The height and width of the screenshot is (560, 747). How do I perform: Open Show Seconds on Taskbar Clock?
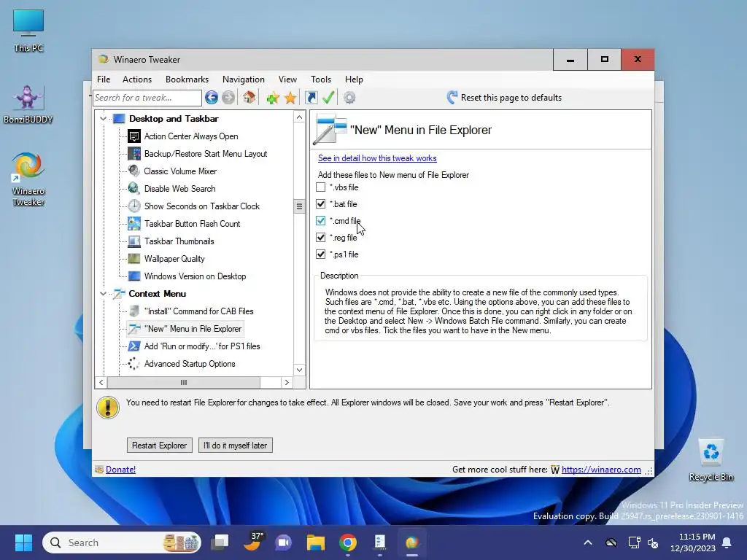point(201,206)
